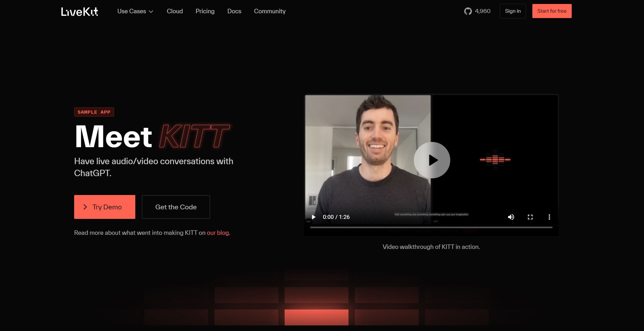Seek using the video progress bar
This screenshot has height=331, width=644.
point(431,227)
